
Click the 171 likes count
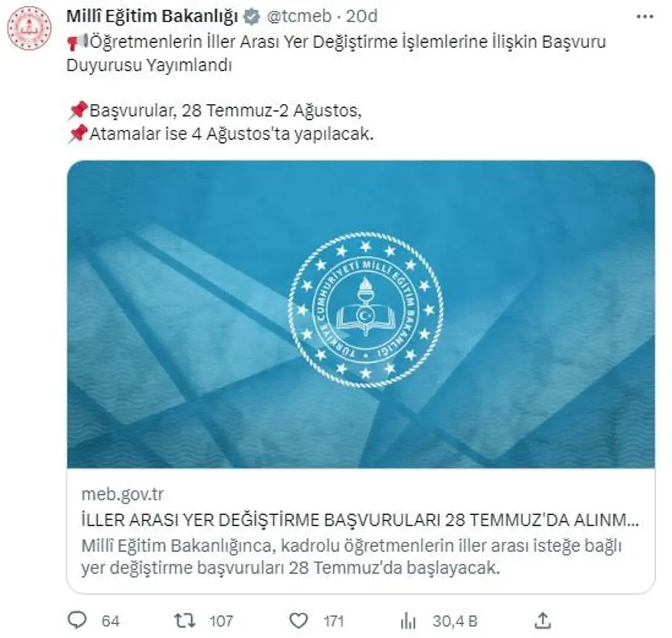coord(334,621)
